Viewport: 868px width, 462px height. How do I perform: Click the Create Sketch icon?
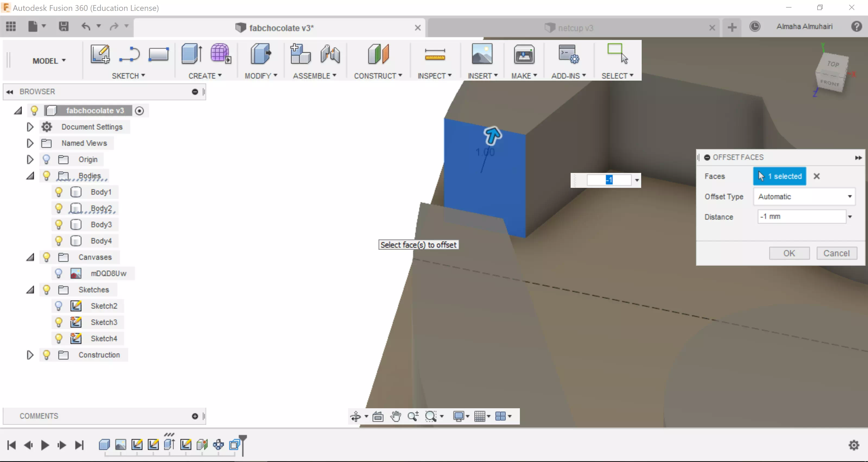pyautogui.click(x=100, y=54)
